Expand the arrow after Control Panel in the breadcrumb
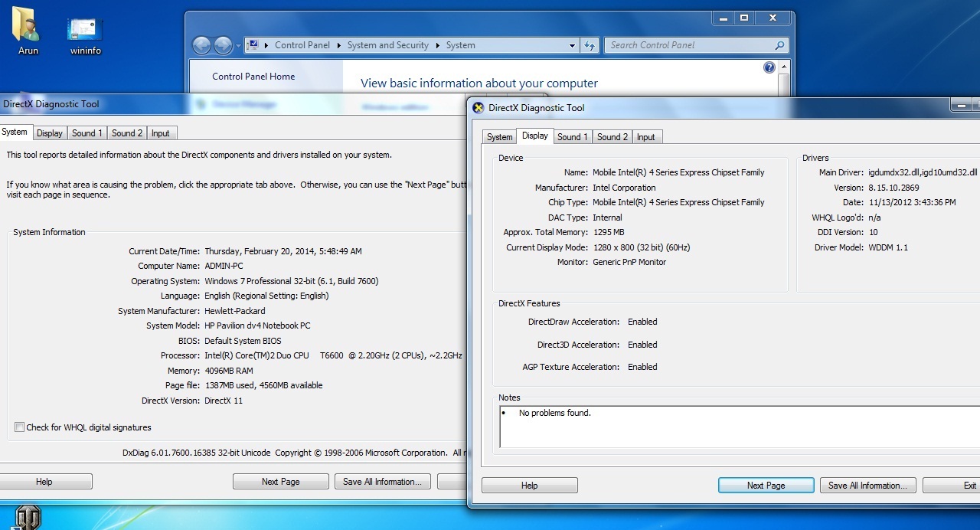The height and width of the screenshot is (530, 980). coord(338,45)
